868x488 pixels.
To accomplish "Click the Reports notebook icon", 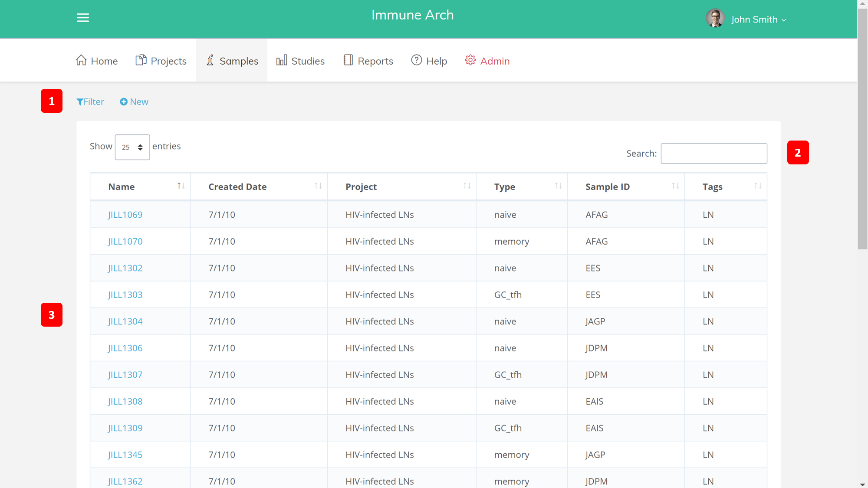I will point(348,60).
